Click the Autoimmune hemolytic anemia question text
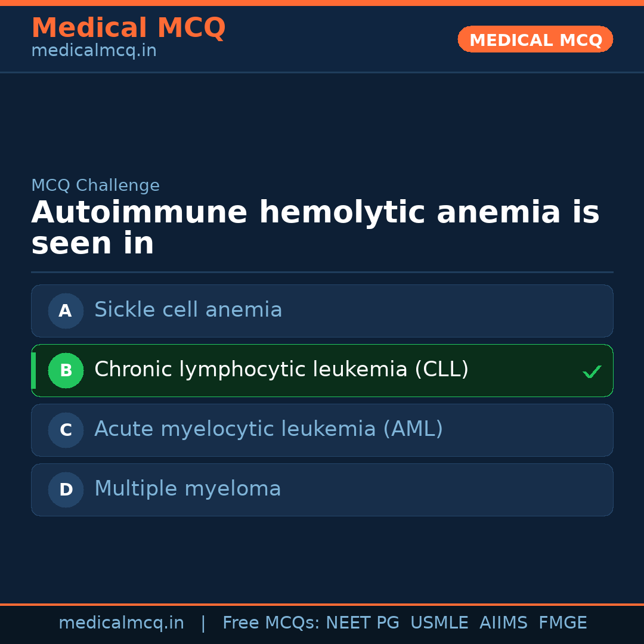 (315, 228)
